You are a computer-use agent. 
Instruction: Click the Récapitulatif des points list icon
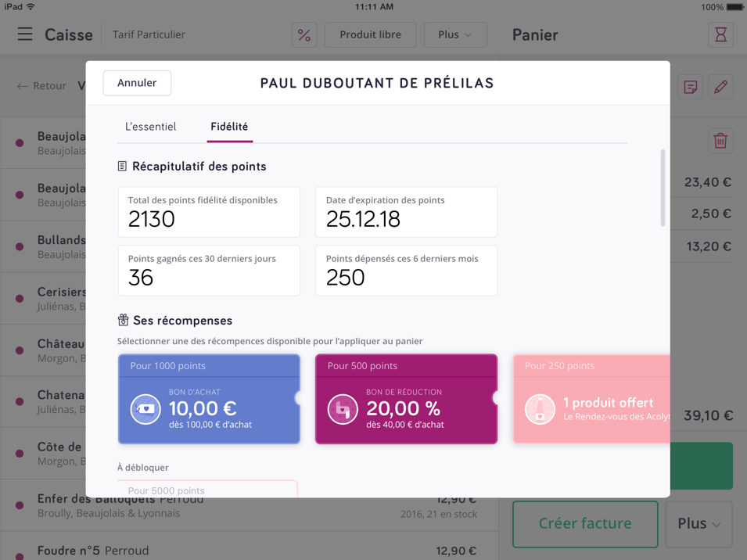point(122,167)
